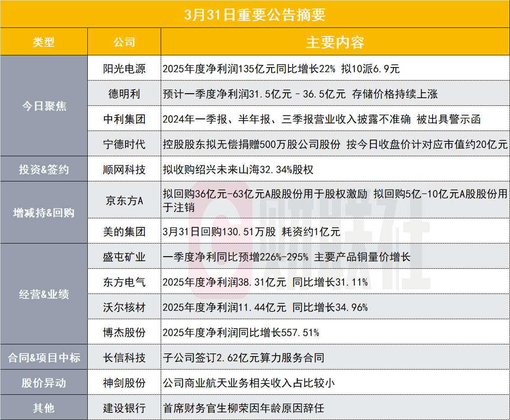The image size is (510, 420).
Task: Click company name 宁德时代
Action: 124,144
